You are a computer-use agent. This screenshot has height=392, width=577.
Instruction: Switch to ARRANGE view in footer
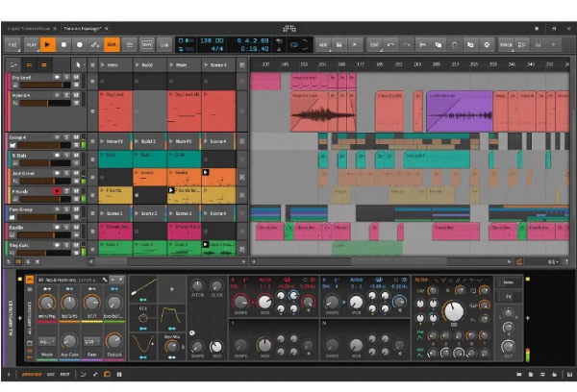click(x=32, y=375)
